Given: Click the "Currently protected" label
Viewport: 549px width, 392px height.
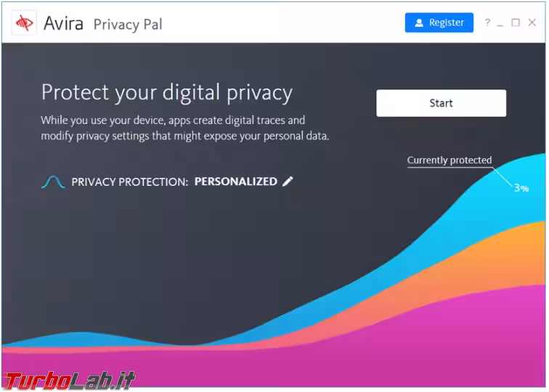Looking at the screenshot, I should (449, 160).
